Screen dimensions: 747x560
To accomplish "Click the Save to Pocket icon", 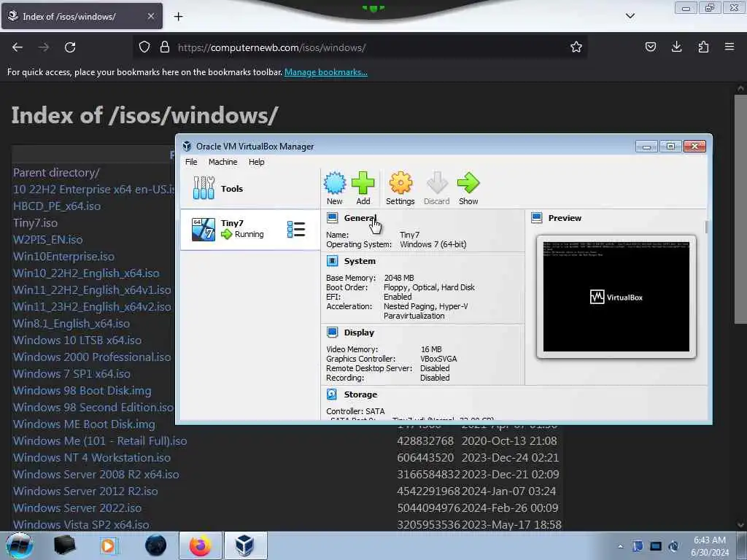I will (650, 47).
